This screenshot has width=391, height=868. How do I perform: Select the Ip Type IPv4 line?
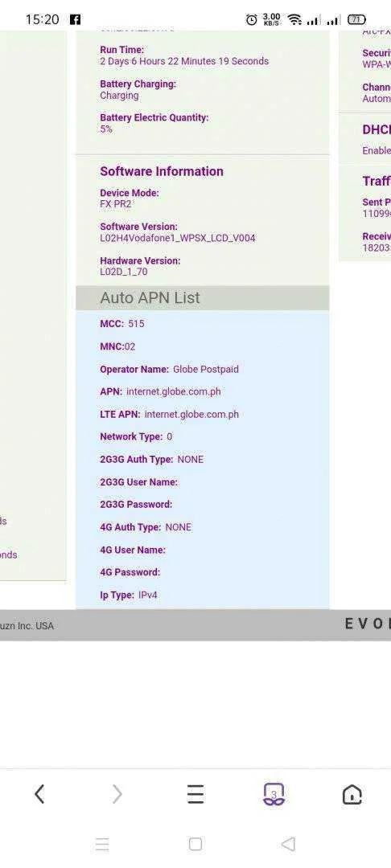point(129,595)
